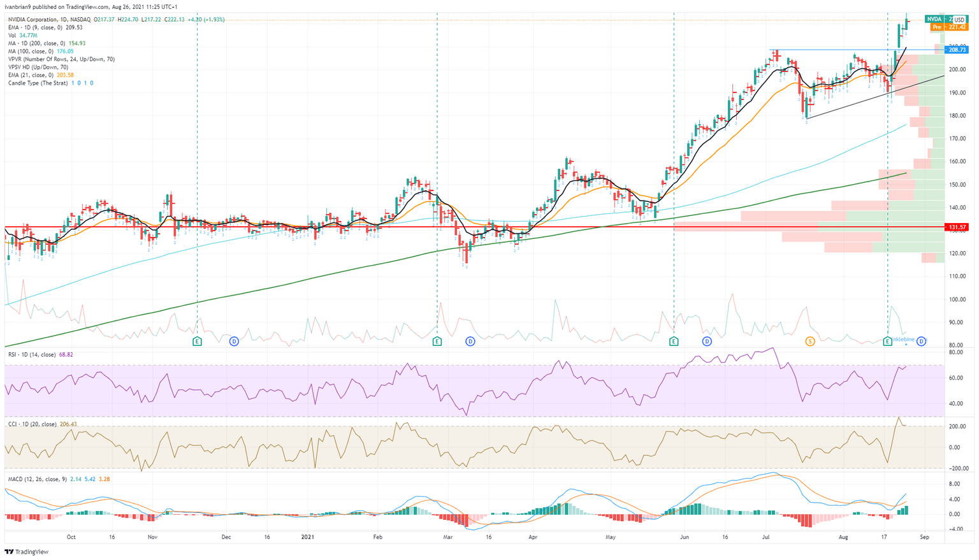The image size is (979, 560).
Task: Click the earnings E marker at Aug 17
Action: [887, 341]
